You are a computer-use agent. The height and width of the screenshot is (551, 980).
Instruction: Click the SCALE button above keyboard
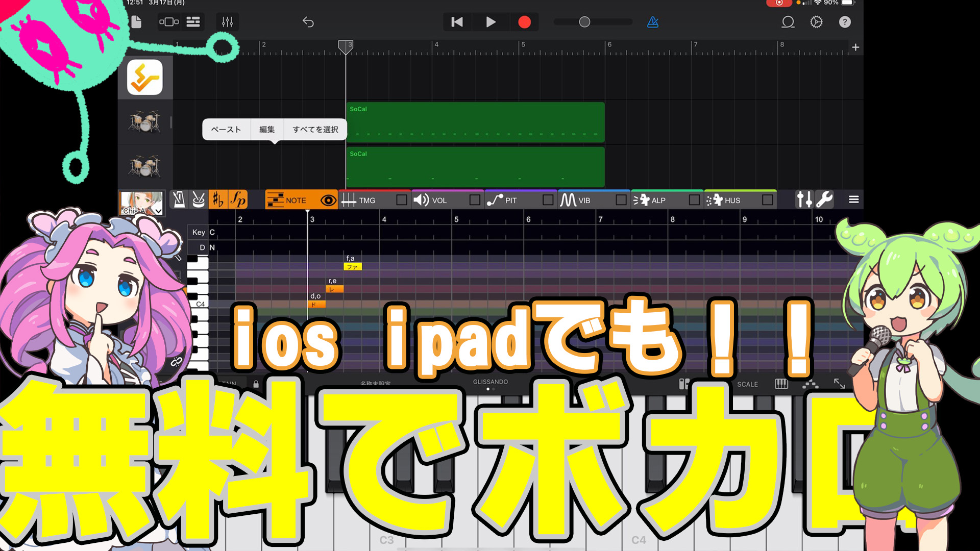[x=747, y=384]
